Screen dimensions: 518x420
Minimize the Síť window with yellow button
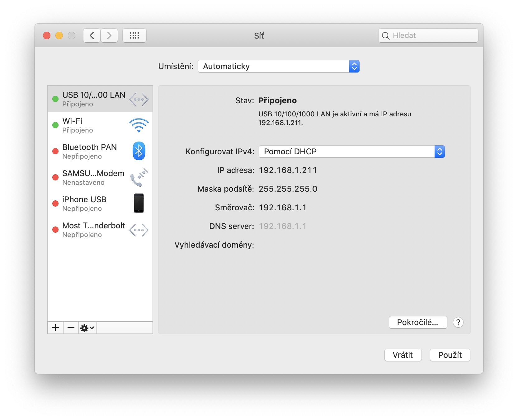click(59, 35)
